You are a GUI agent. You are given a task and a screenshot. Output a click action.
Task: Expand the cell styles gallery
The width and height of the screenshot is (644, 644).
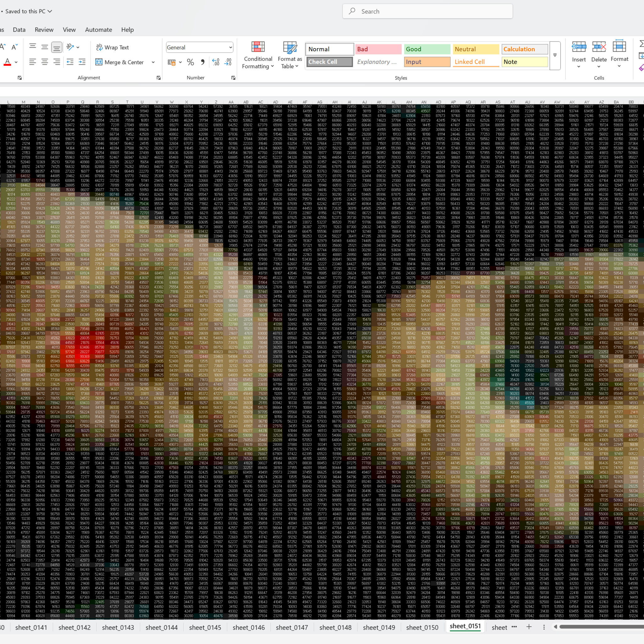click(x=555, y=55)
